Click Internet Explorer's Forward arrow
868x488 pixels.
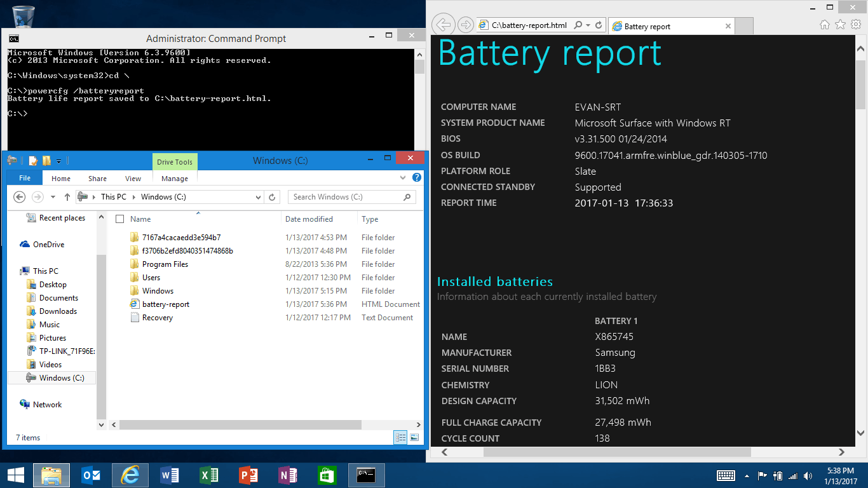[x=466, y=25]
